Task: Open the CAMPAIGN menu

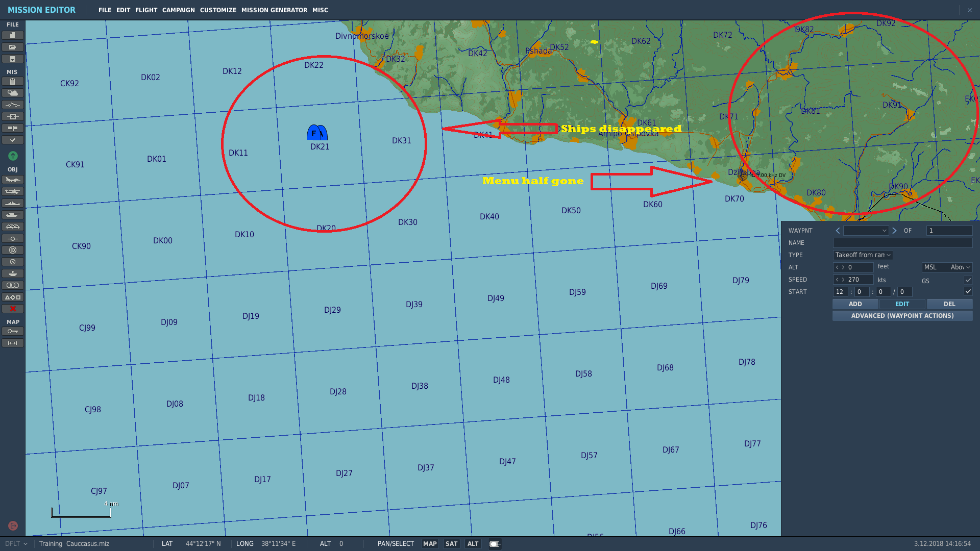Action: tap(178, 10)
